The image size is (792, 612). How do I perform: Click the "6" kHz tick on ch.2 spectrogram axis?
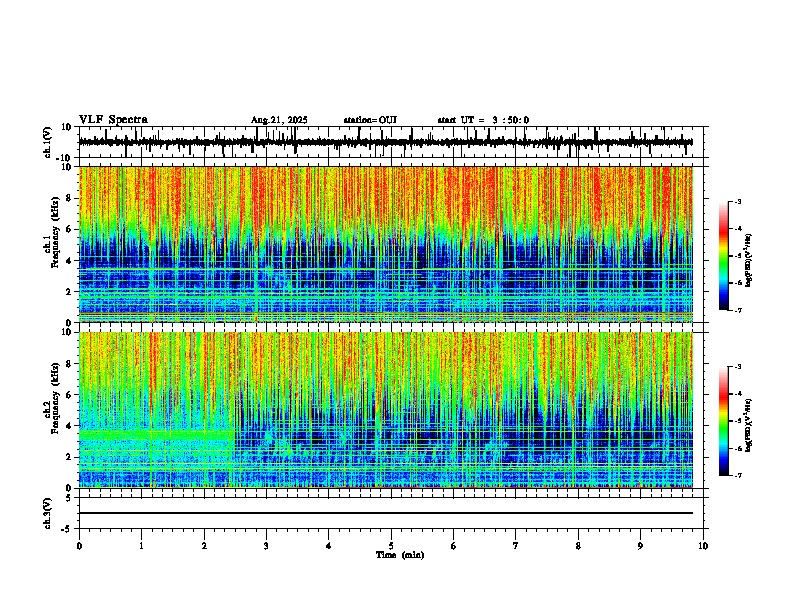click(x=70, y=394)
